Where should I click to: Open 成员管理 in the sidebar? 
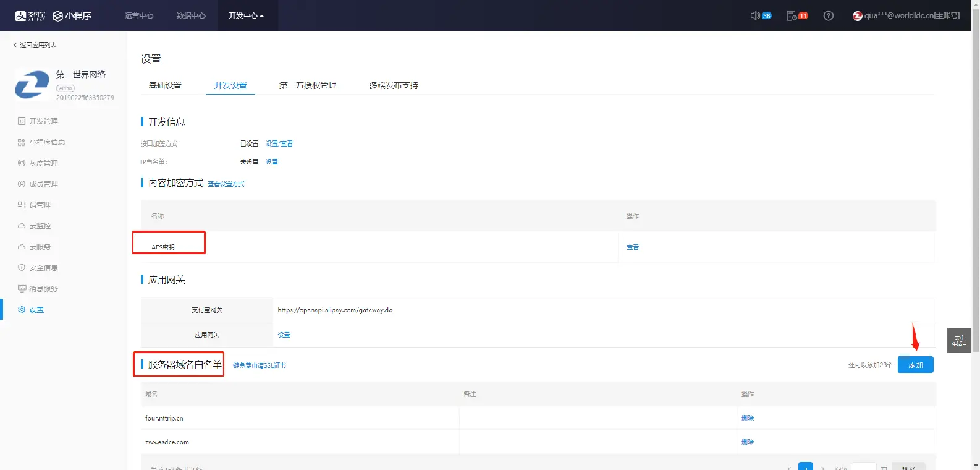click(x=43, y=184)
